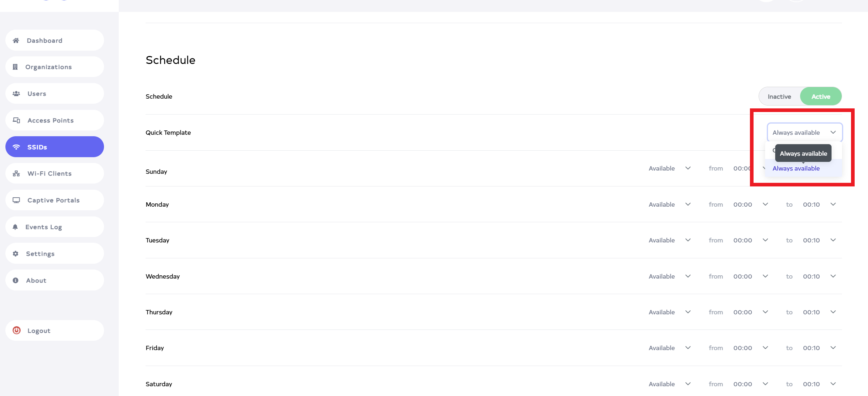The width and height of the screenshot is (868, 396).
Task: Click the Captive Portals monitor icon
Action: pos(16,200)
